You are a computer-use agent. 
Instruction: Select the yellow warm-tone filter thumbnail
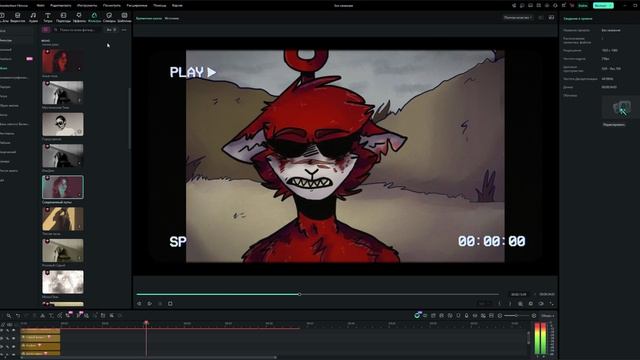pos(63,218)
